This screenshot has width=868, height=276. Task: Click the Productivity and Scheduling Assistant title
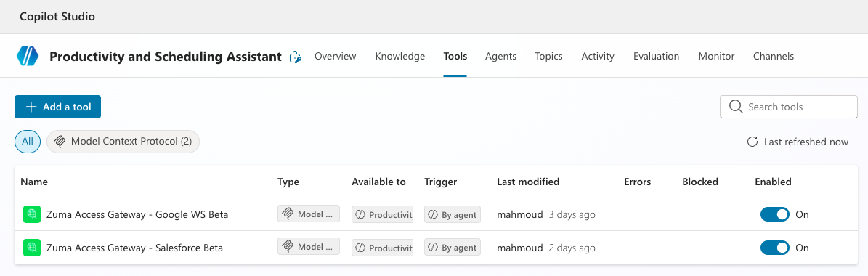tap(166, 57)
